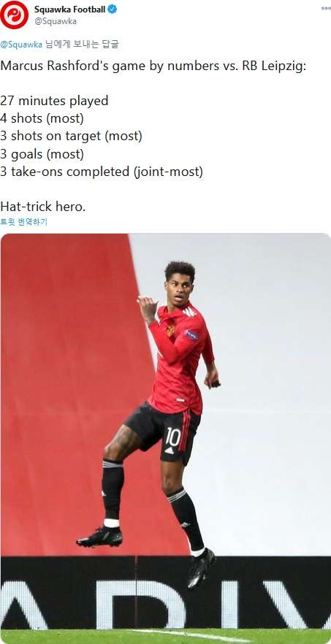Select the '3 take-ons completed (joint-most)' line
The width and height of the screenshot is (331, 644).
coord(102,172)
